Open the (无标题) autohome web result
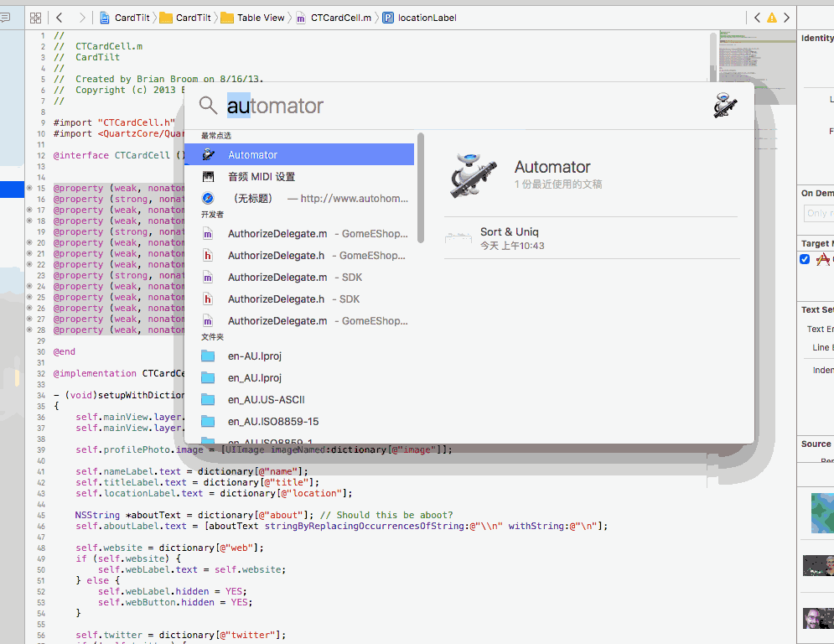 coord(299,198)
